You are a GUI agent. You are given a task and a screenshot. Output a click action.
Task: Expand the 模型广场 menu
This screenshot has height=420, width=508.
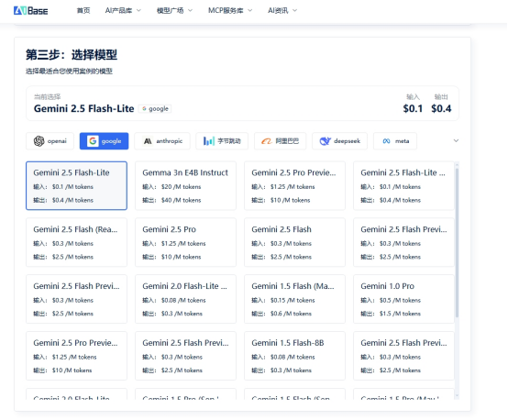pos(174,11)
